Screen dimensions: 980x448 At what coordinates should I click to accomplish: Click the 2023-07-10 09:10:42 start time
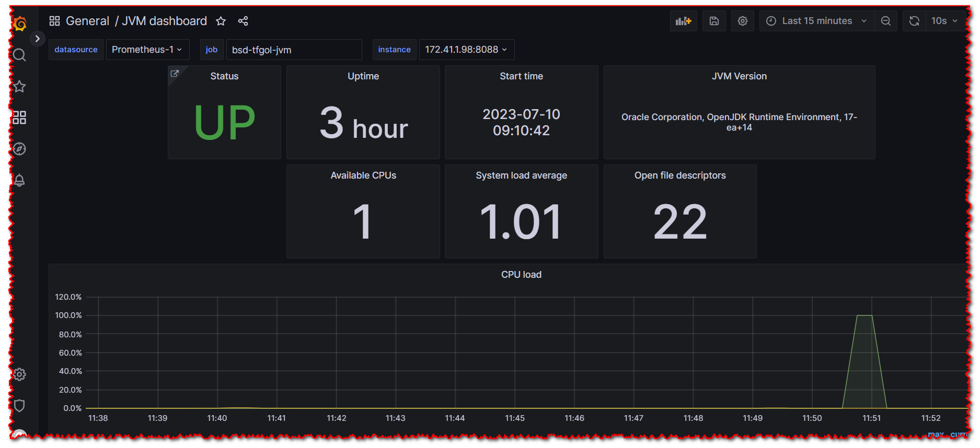click(x=521, y=122)
